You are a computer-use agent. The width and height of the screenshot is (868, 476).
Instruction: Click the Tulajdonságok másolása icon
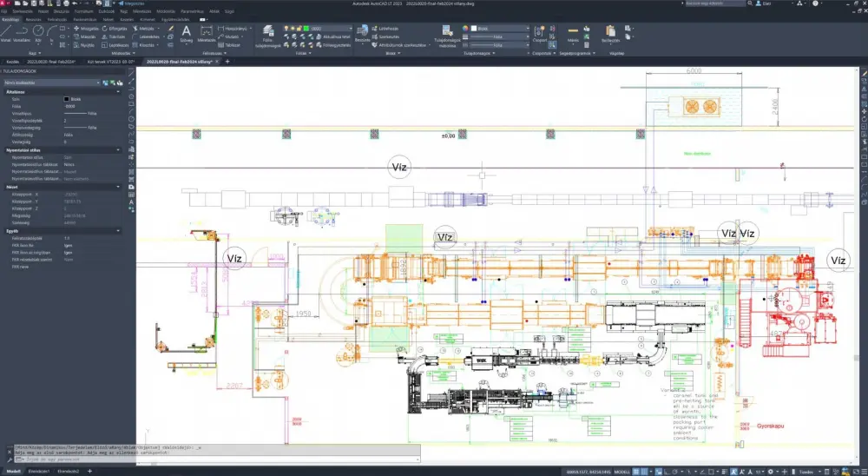[446, 33]
